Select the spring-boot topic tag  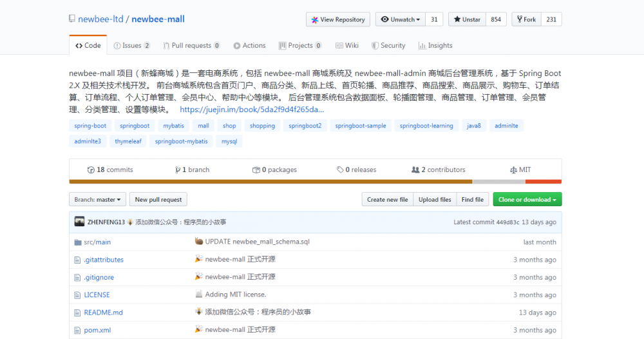[x=90, y=126]
